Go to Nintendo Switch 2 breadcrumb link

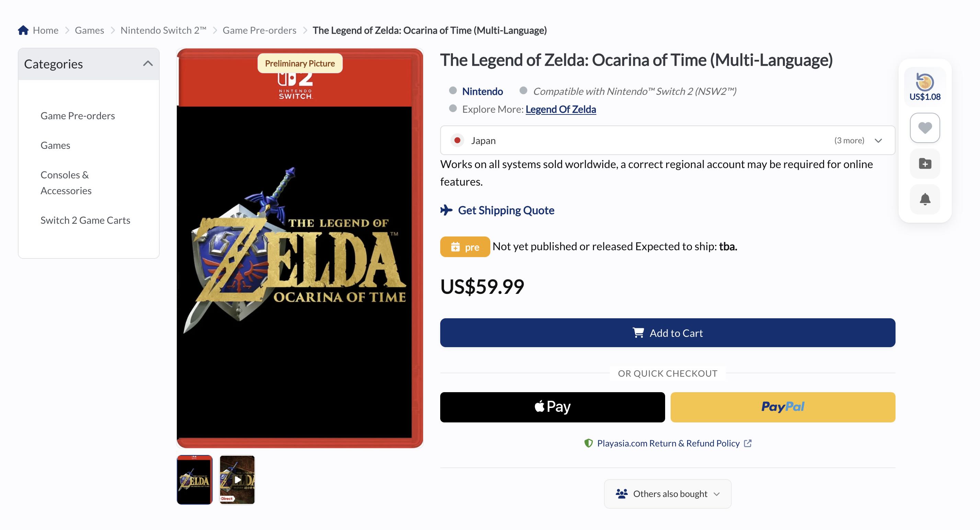point(163,30)
